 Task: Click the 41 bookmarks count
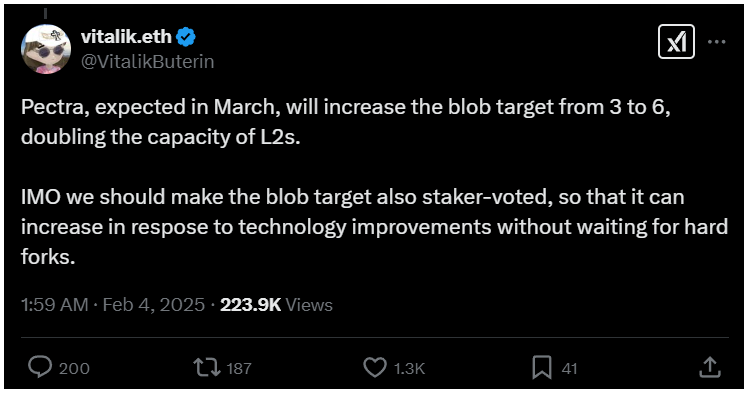coord(570,368)
